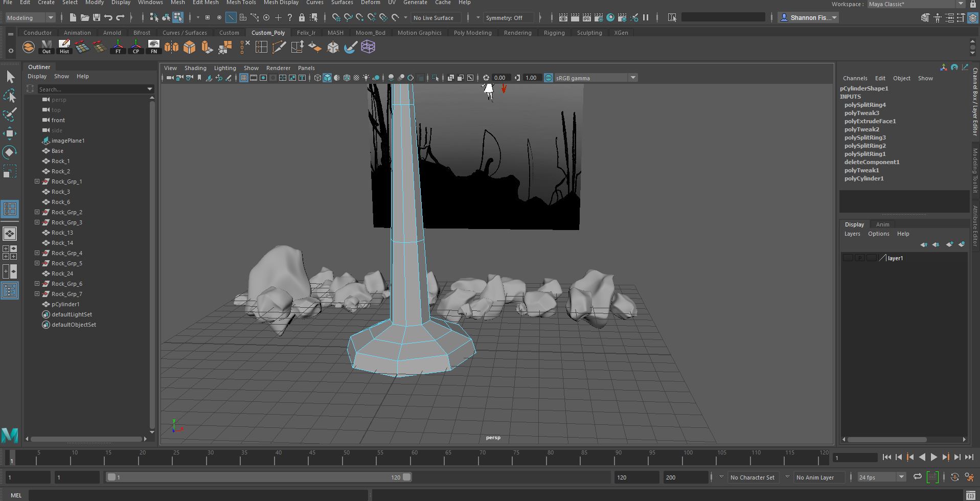Viewport: 980px width, 501px height.
Task: Click No Character Set selector
Action: 753,477
